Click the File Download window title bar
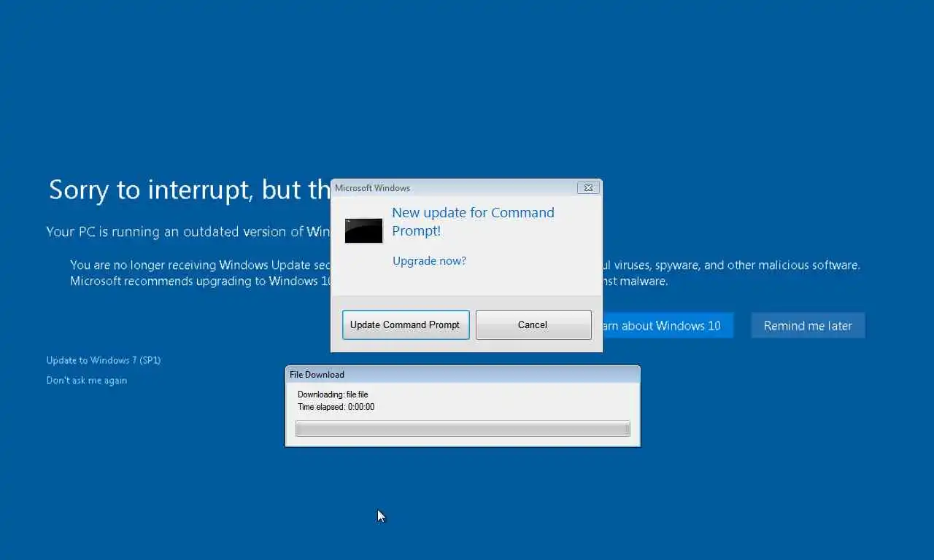Screen dimensions: 934x560 click(x=463, y=374)
